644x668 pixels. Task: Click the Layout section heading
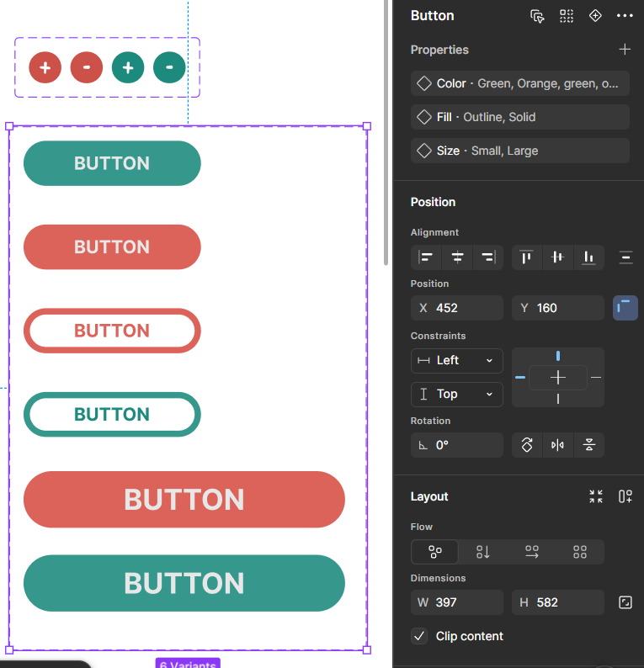coord(429,496)
